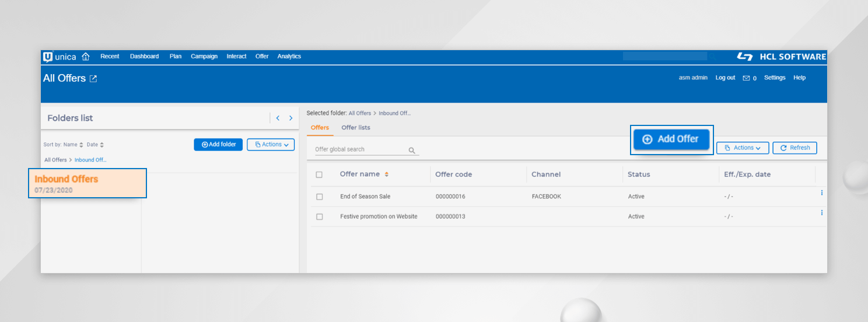Refresh the offers list
The image size is (868, 322).
[794, 148]
